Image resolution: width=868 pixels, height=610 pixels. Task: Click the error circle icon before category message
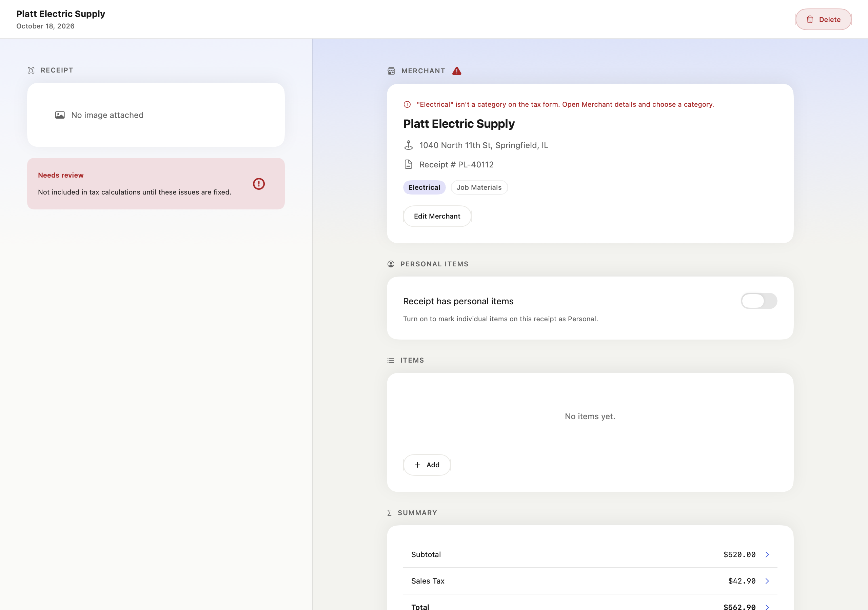pyautogui.click(x=407, y=104)
